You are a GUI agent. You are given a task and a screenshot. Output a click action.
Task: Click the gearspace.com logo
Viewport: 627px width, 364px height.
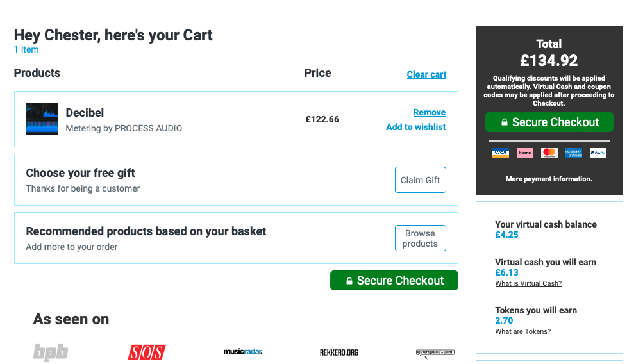click(x=435, y=353)
